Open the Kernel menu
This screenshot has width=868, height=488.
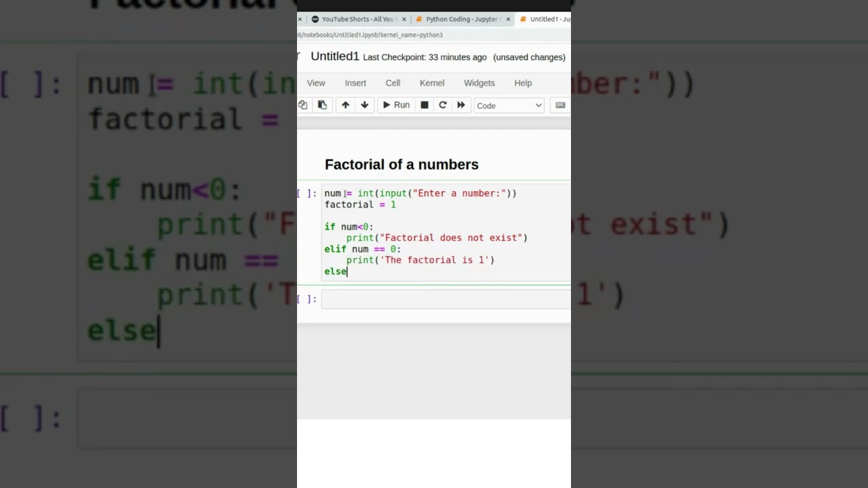tap(432, 83)
